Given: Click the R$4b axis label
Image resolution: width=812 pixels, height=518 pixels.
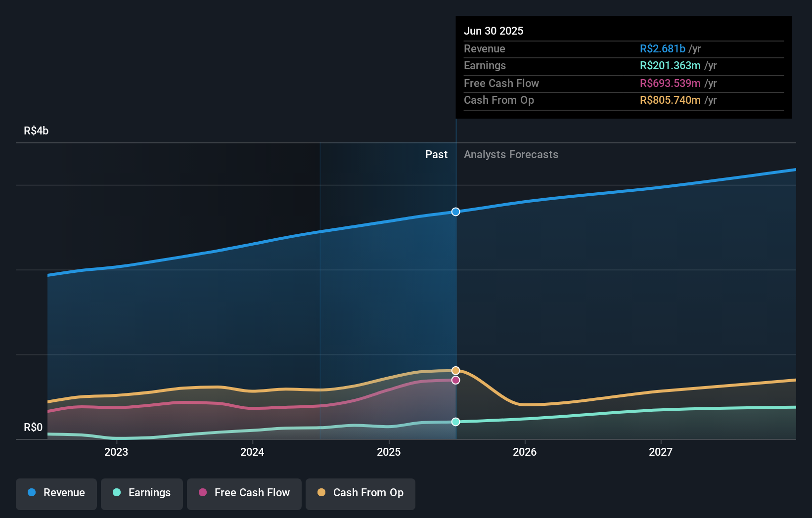Looking at the screenshot, I should click(x=36, y=131).
